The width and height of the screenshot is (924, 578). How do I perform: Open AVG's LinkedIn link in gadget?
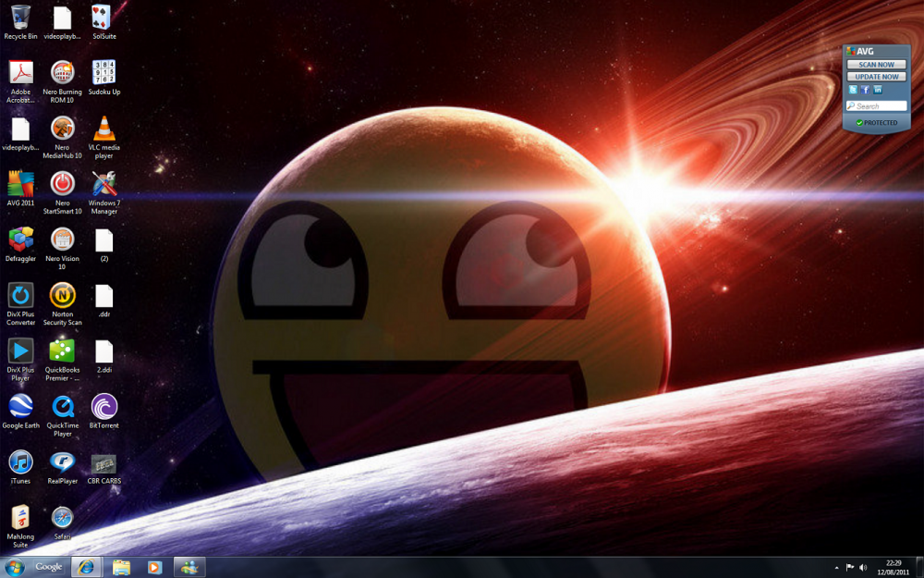[x=878, y=90]
